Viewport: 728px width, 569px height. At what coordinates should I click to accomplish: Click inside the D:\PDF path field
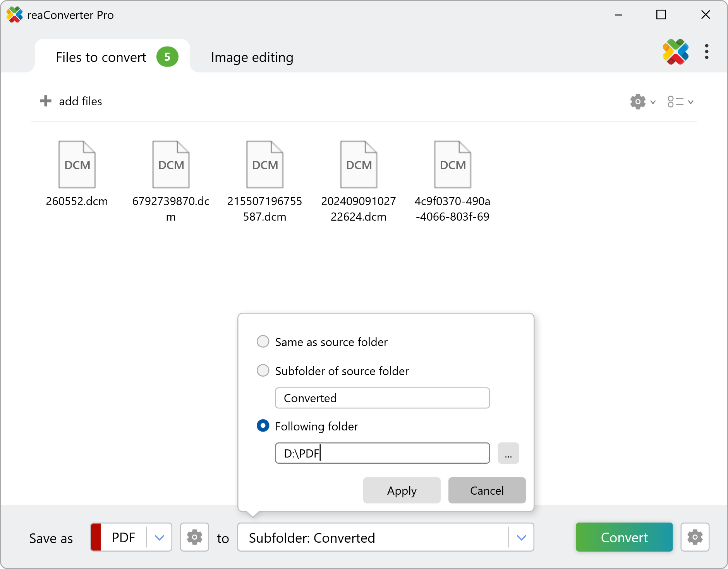tap(381, 453)
